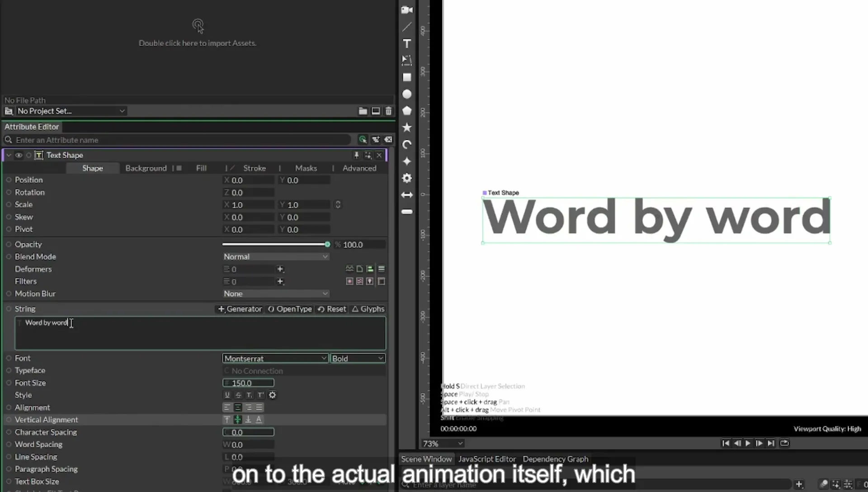Image resolution: width=868 pixels, height=492 pixels.
Task: Jump to the first frame
Action: pyautogui.click(x=726, y=443)
